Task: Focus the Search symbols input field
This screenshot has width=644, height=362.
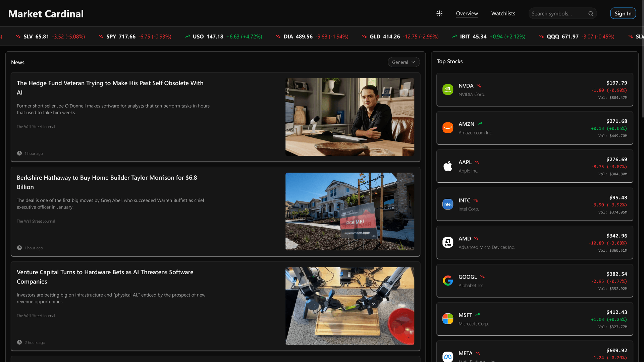Action: [x=558, y=13]
